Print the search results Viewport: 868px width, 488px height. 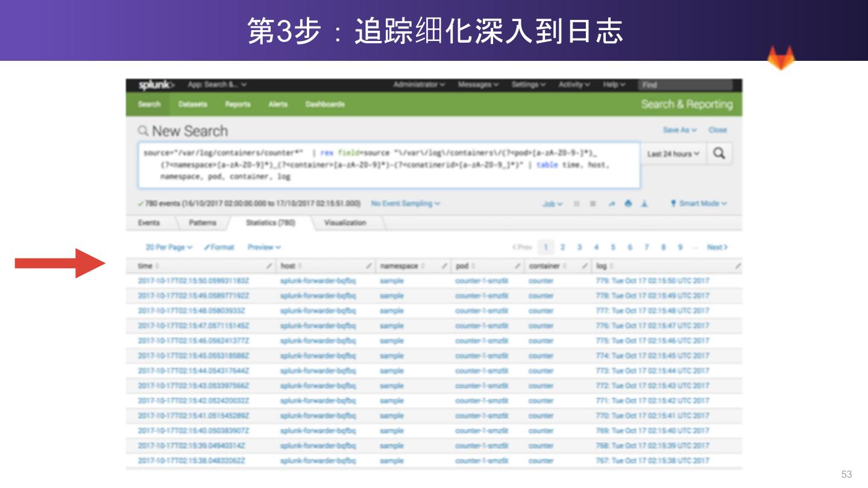point(628,204)
